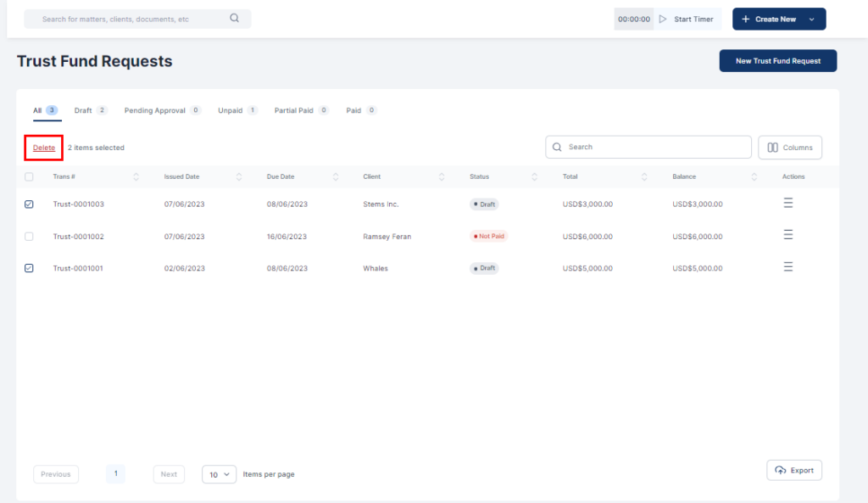This screenshot has width=868, height=503.
Task: Click the Delete link for selected items
Action: pyautogui.click(x=44, y=148)
